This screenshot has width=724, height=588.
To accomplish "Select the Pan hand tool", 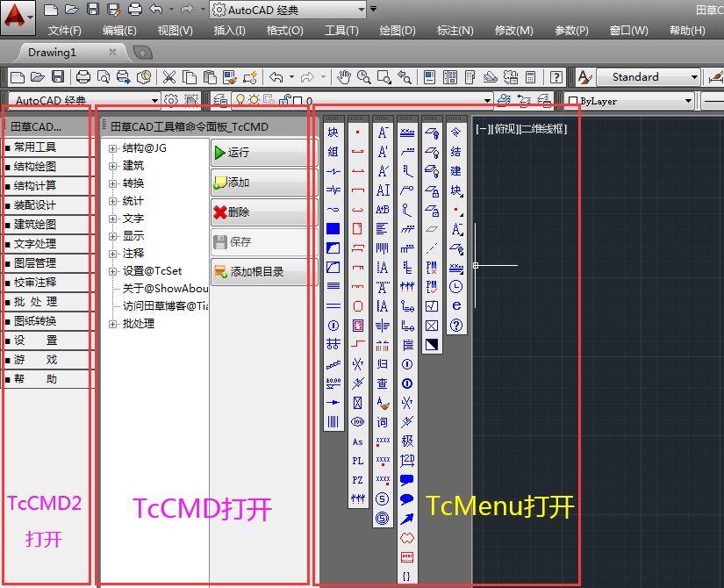I will (x=343, y=77).
